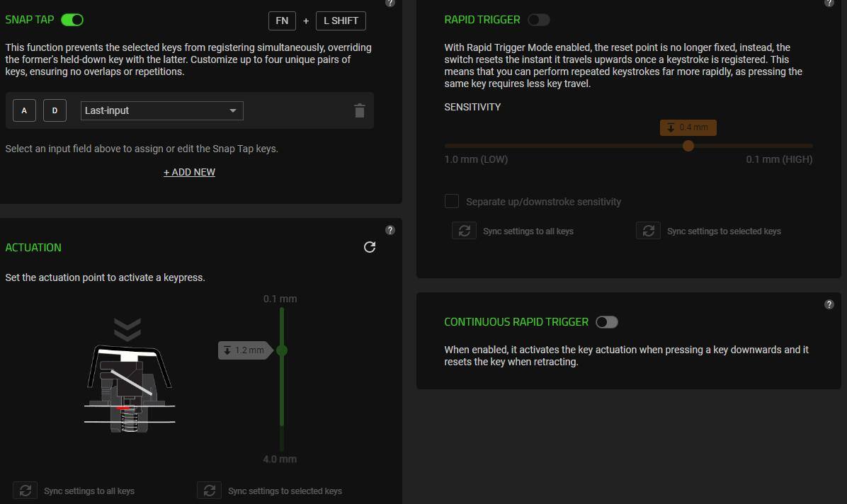The height and width of the screenshot is (504, 847).
Task: Reset the actuation point with refresh icon
Action: pos(369,247)
